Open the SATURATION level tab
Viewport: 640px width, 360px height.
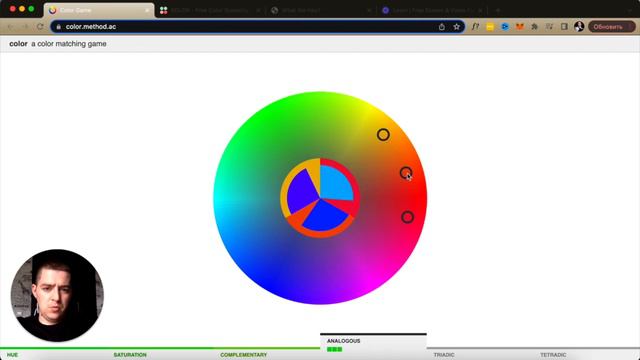(x=130, y=355)
